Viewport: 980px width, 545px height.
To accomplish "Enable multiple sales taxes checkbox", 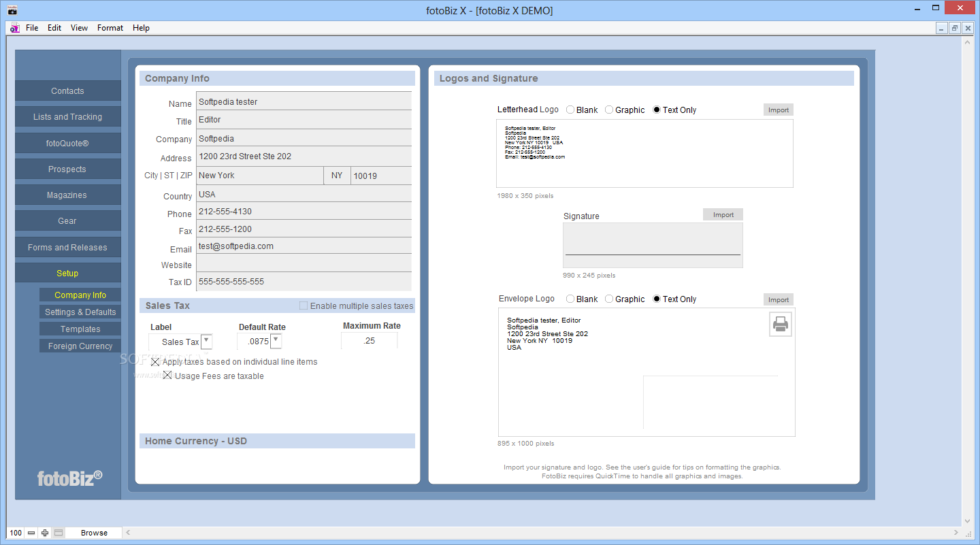I will (x=304, y=305).
